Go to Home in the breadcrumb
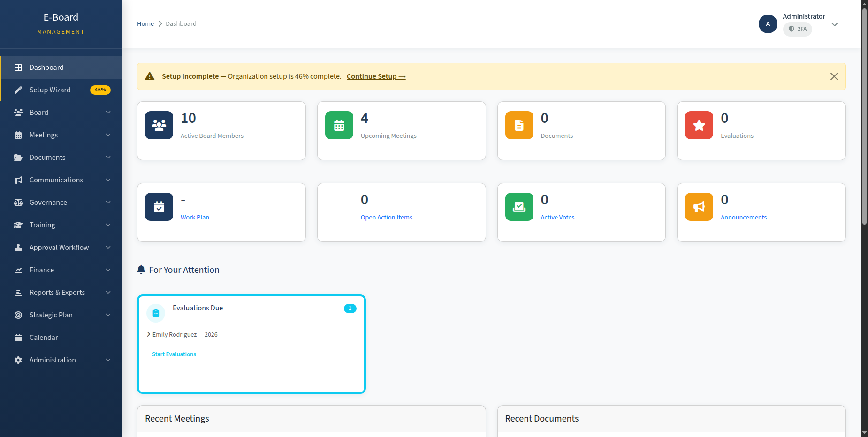The width and height of the screenshot is (868, 437). [x=145, y=23]
